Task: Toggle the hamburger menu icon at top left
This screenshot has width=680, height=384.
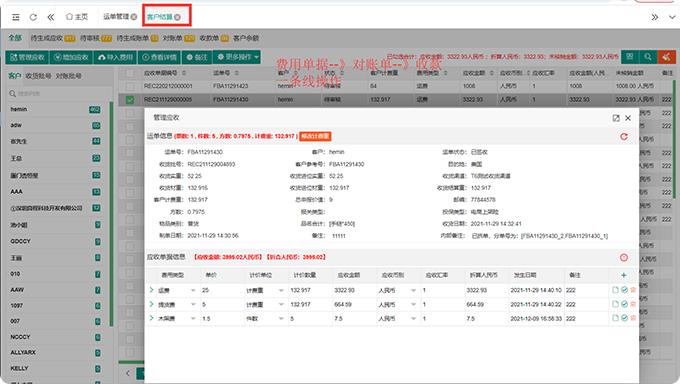Action: point(16,17)
